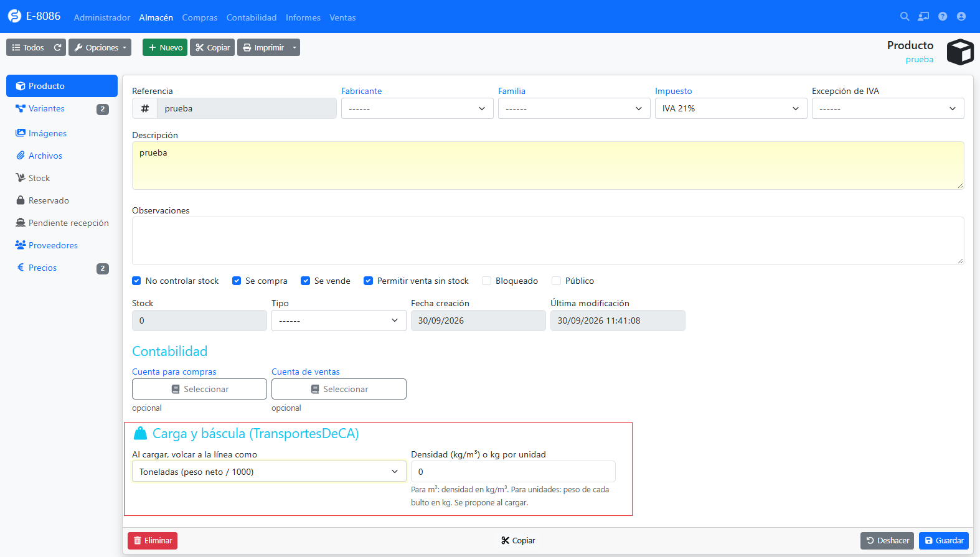This screenshot has height=557, width=980.
Task: Check the Bloqueado checkbox
Action: click(487, 281)
